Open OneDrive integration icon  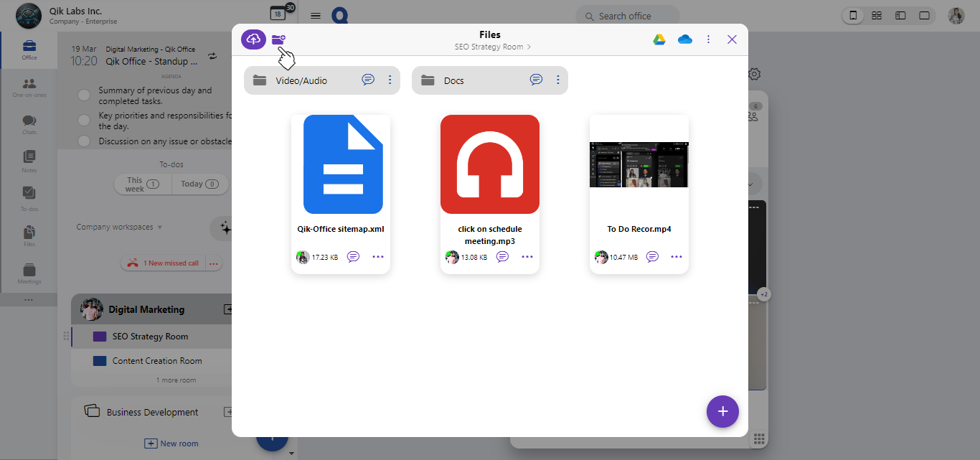685,39
